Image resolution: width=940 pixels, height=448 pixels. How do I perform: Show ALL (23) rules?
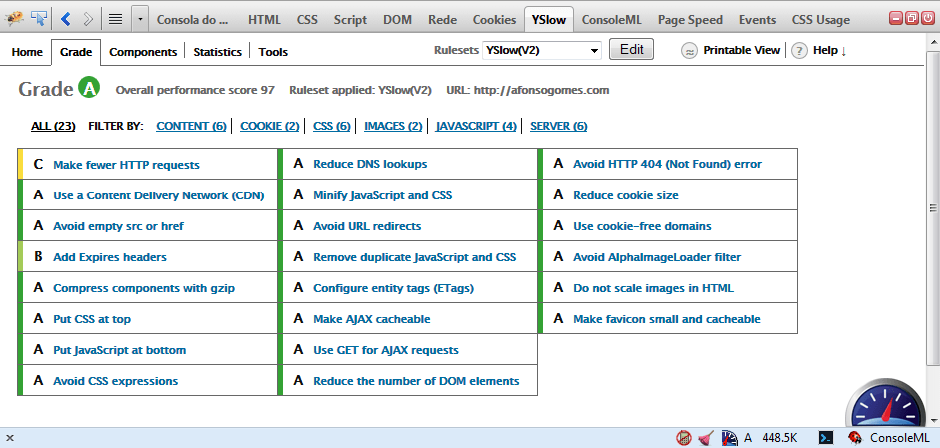click(x=53, y=127)
